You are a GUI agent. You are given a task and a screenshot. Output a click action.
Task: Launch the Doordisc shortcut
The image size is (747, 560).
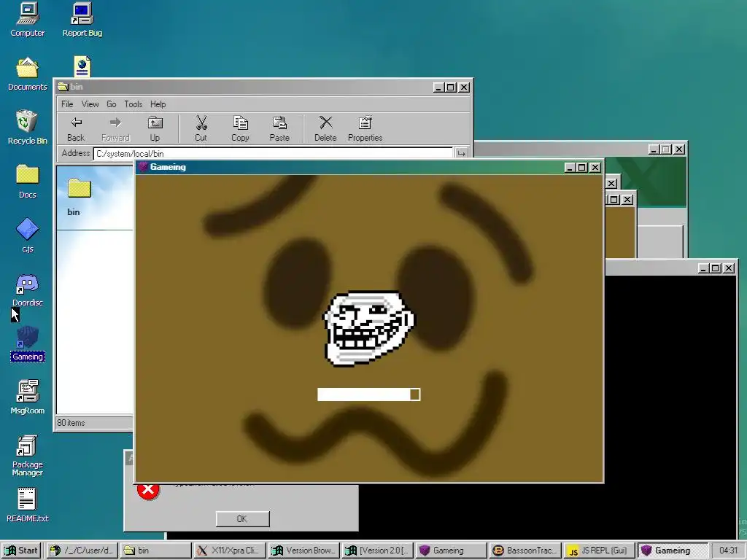click(x=27, y=289)
